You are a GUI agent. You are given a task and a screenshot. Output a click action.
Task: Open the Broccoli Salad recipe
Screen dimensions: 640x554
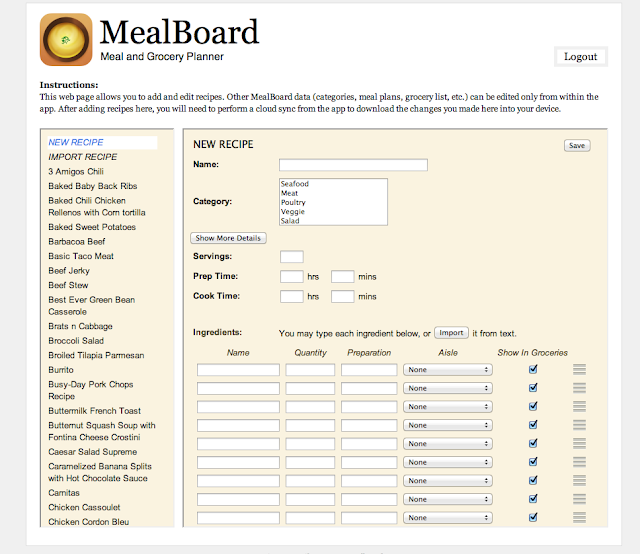tap(76, 341)
